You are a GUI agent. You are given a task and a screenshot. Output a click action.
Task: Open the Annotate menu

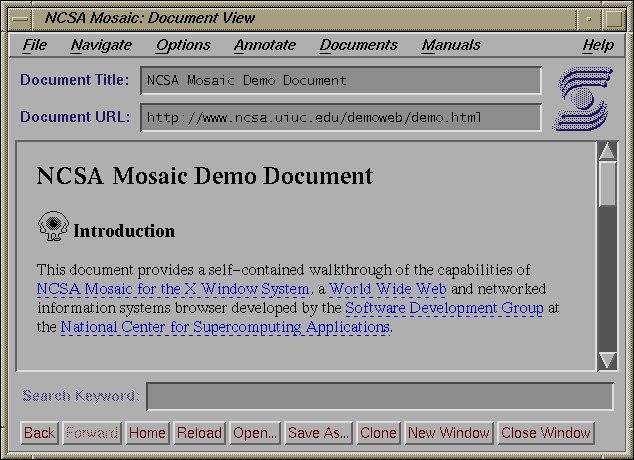point(265,45)
